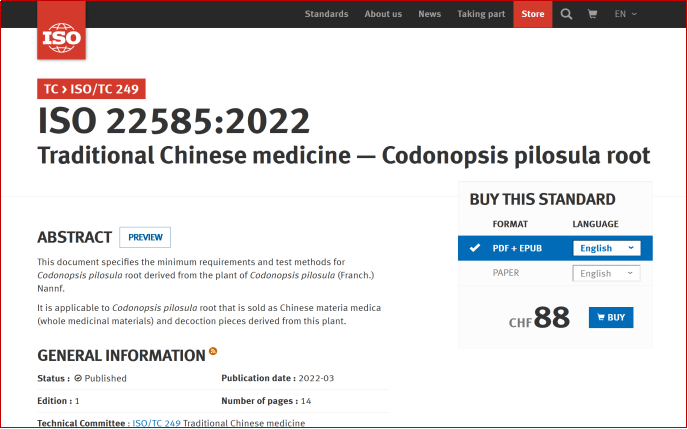Click the PREVIEW button next to Abstract
This screenshot has height=429, width=688.
(145, 237)
